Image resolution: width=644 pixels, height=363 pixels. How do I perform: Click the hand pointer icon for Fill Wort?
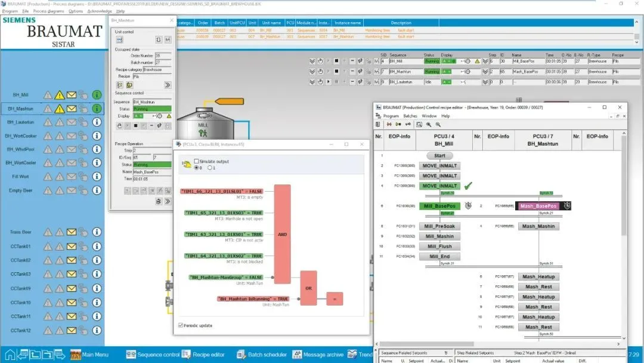[x=83, y=177]
